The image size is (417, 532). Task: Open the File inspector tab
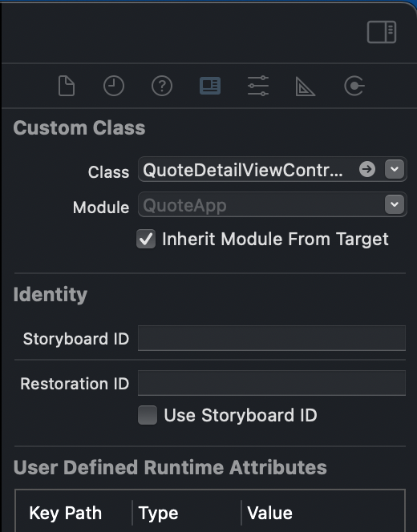click(x=67, y=86)
